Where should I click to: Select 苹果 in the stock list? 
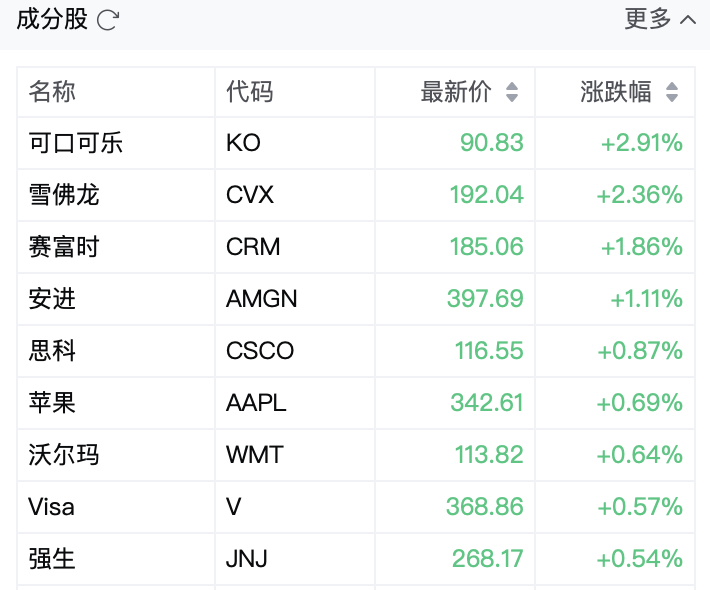52,403
